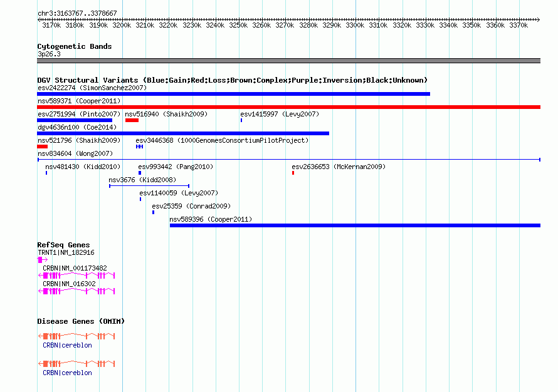
Task: Click the esv2751994 Pinto2007 blue bar
Action: pos(75,120)
